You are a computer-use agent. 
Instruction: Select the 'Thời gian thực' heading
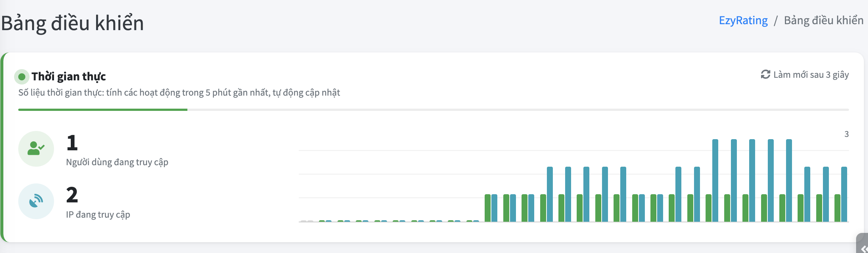click(x=69, y=76)
